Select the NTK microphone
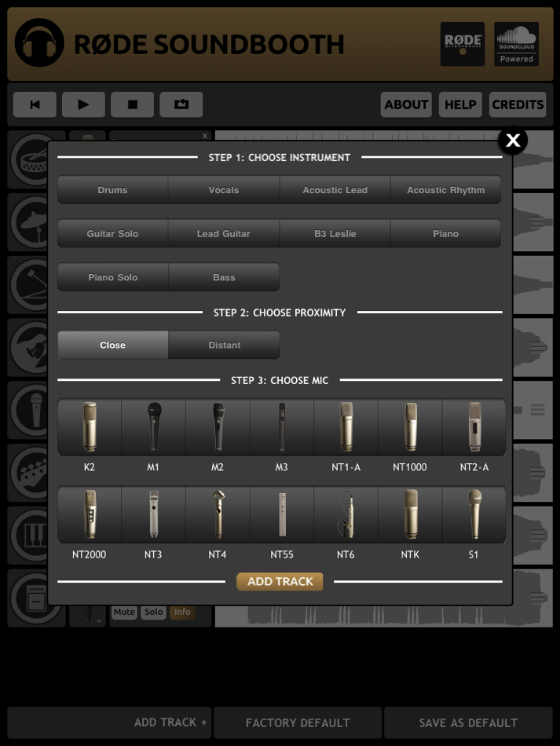Image resolution: width=560 pixels, height=746 pixels. 411,514
